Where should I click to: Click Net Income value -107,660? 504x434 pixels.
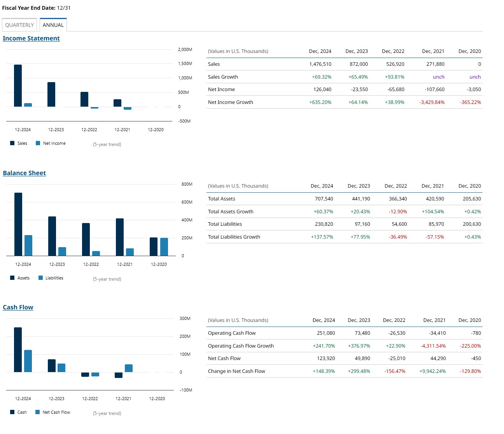tap(434, 90)
